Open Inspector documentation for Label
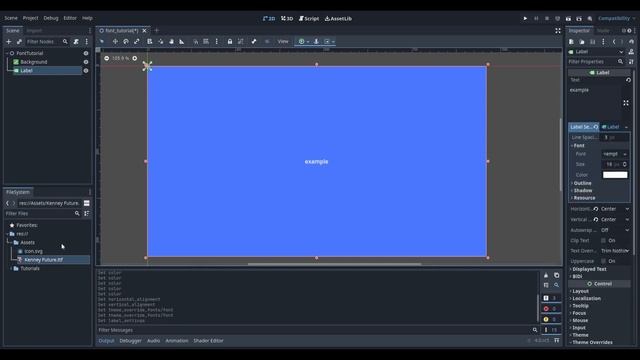The height and width of the screenshot is (360, 640). pos(631,52)
